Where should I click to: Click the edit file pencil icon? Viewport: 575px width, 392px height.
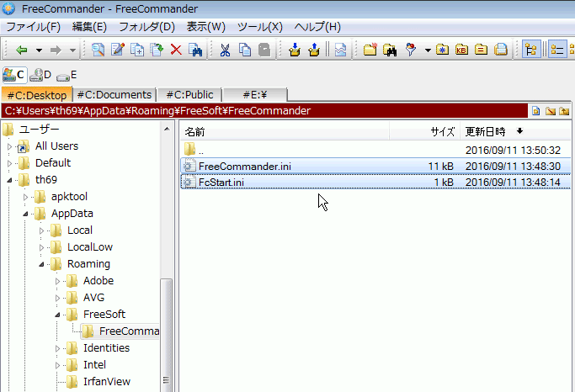[118, 50]
